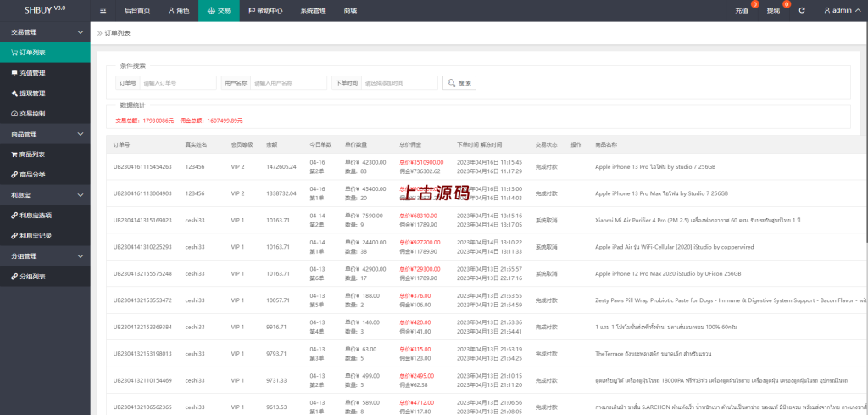Focus the 用户名称 search input

[288, 82]
